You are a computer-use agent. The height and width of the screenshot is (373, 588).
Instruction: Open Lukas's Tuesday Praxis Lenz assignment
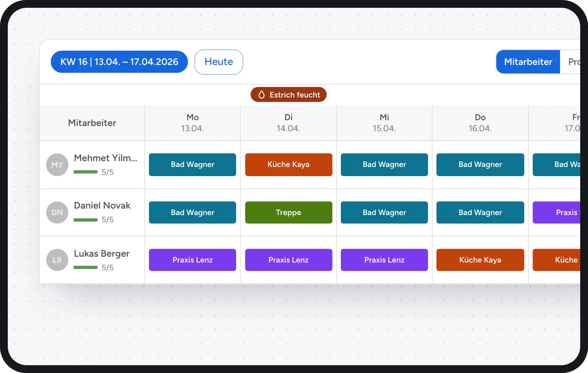[289, 260]
